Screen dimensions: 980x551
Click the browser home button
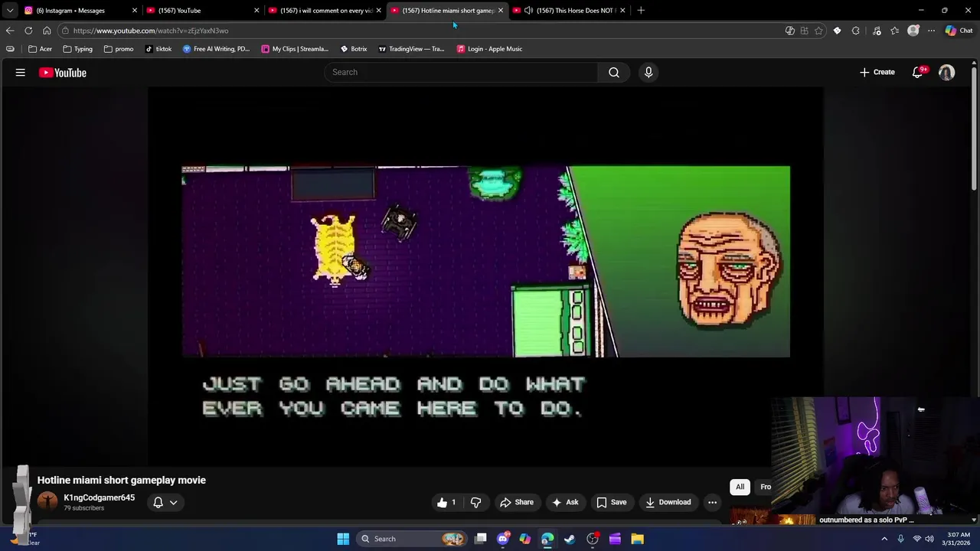point(47,31)
